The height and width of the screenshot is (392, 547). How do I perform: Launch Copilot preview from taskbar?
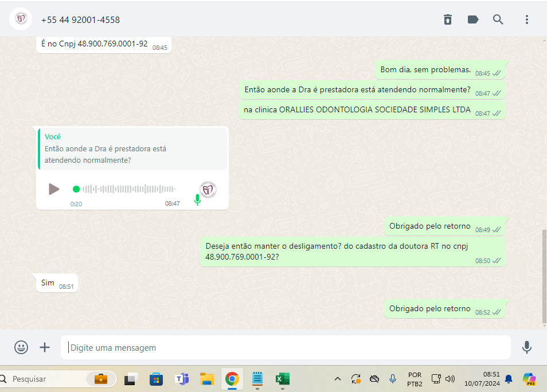[529, 379]
